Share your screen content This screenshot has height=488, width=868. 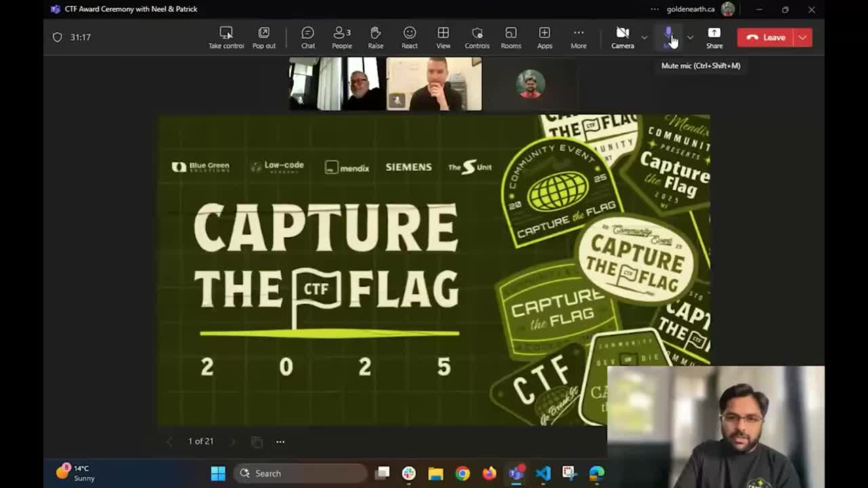pos(714,37)
